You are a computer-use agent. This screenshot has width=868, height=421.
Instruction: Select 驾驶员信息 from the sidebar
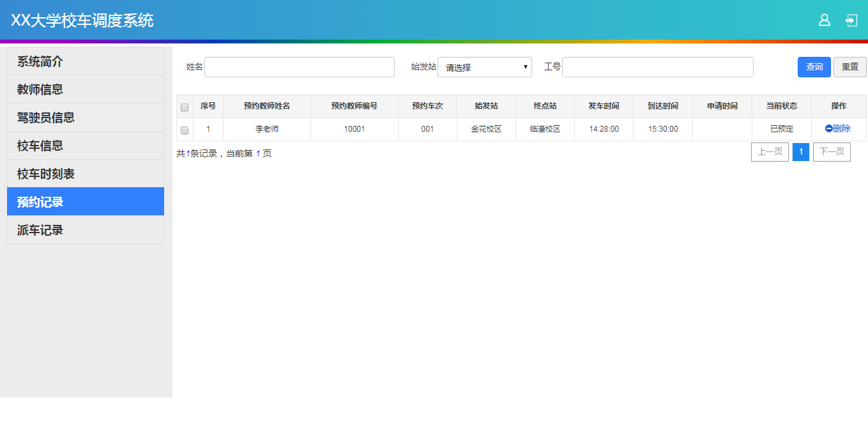86,118
